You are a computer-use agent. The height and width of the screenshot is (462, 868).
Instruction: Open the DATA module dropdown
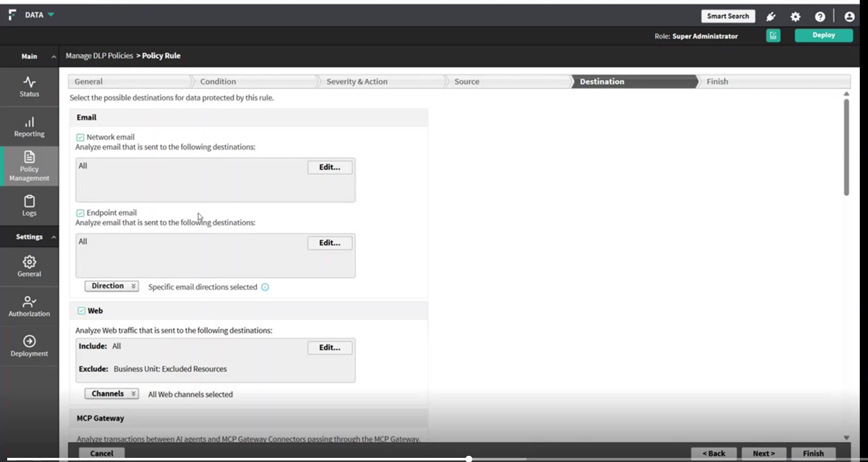point(40,15)
